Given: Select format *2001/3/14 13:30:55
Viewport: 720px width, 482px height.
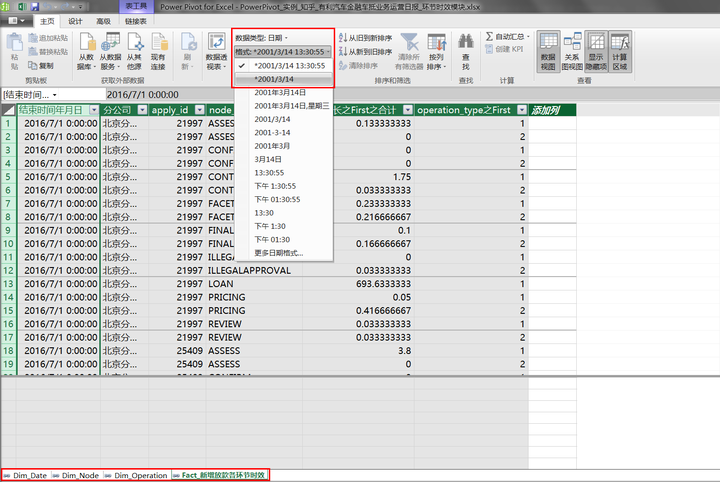Looking at the screenshot, I should pos(283,66).
